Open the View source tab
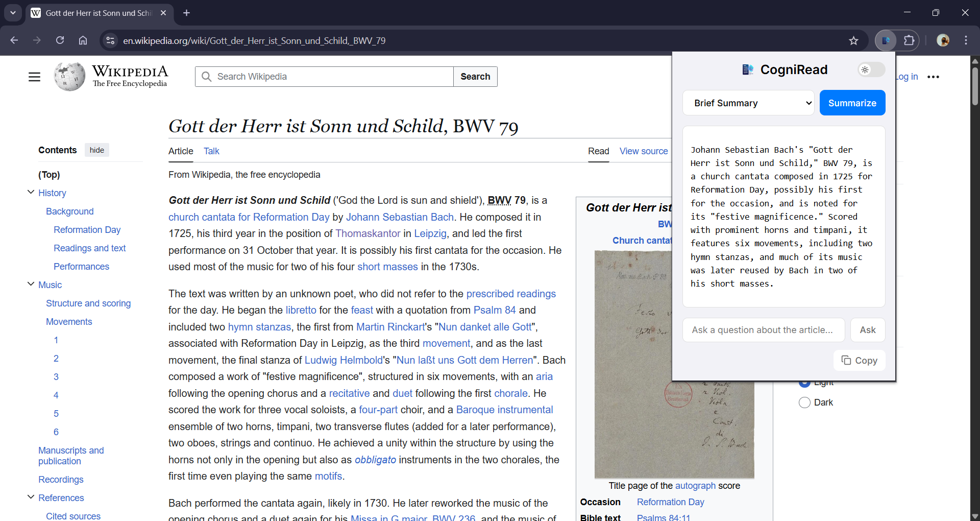This screenshot has width=980, height=521. coord(644,151)
